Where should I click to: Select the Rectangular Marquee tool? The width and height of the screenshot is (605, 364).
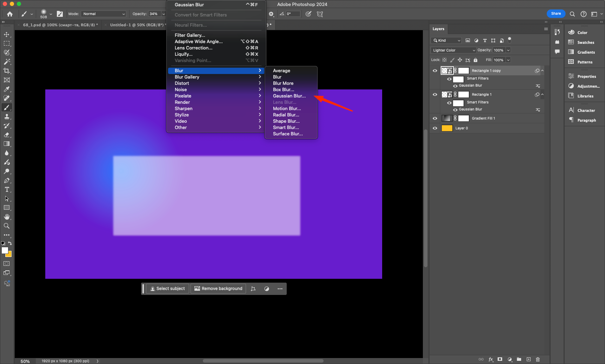(7, 43)
